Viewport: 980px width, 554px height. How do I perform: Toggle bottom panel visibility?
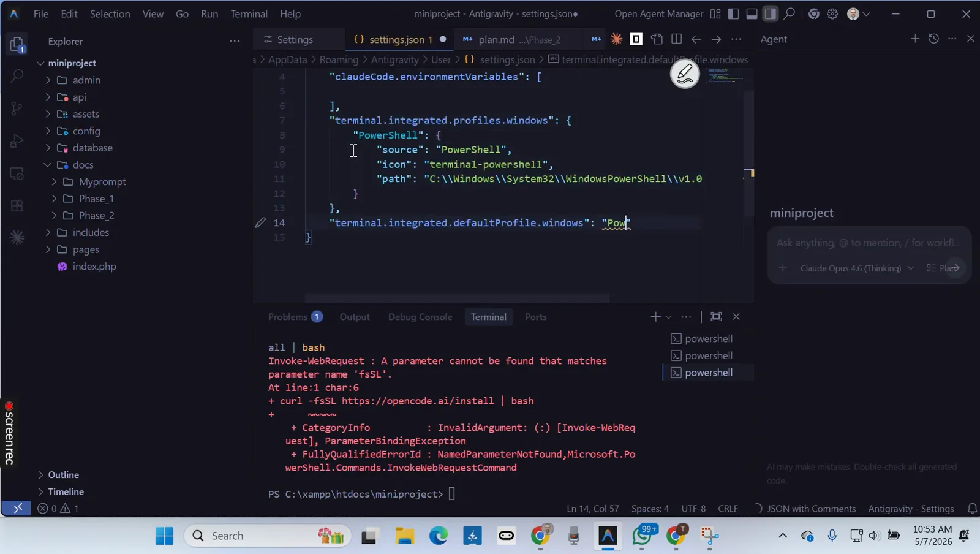point(752,13)
